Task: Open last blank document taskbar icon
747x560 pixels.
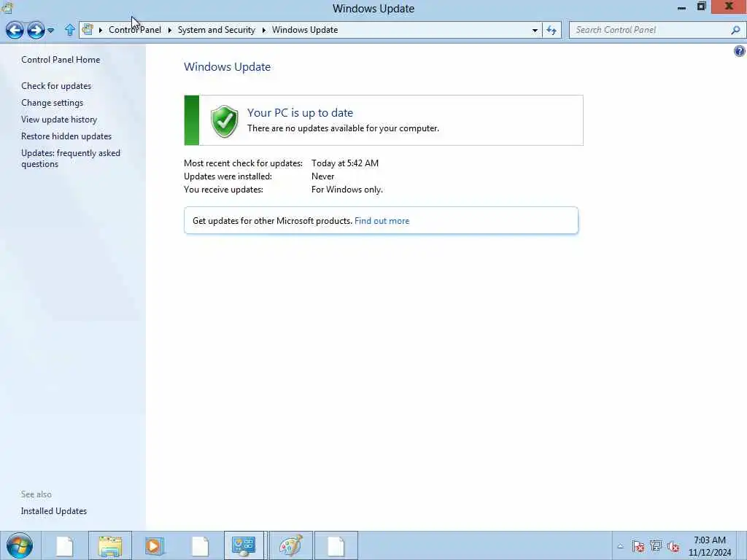Action: coord(336,545)
